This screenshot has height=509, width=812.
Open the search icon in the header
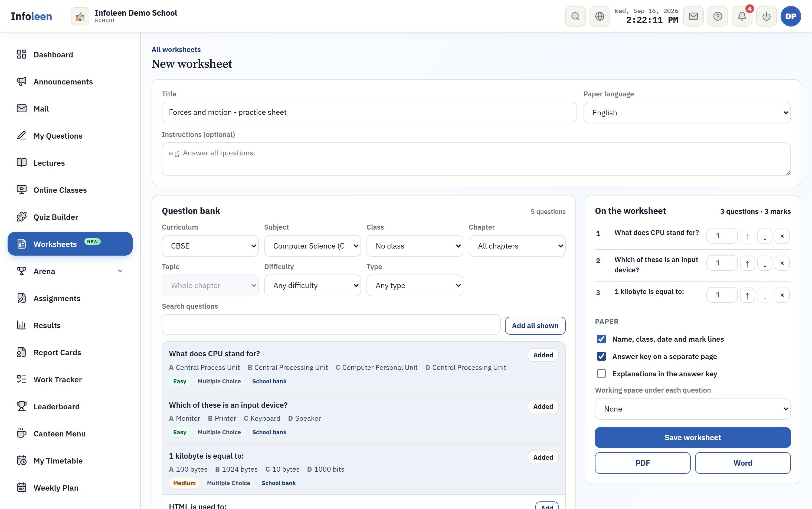click(x=575, y=16)
